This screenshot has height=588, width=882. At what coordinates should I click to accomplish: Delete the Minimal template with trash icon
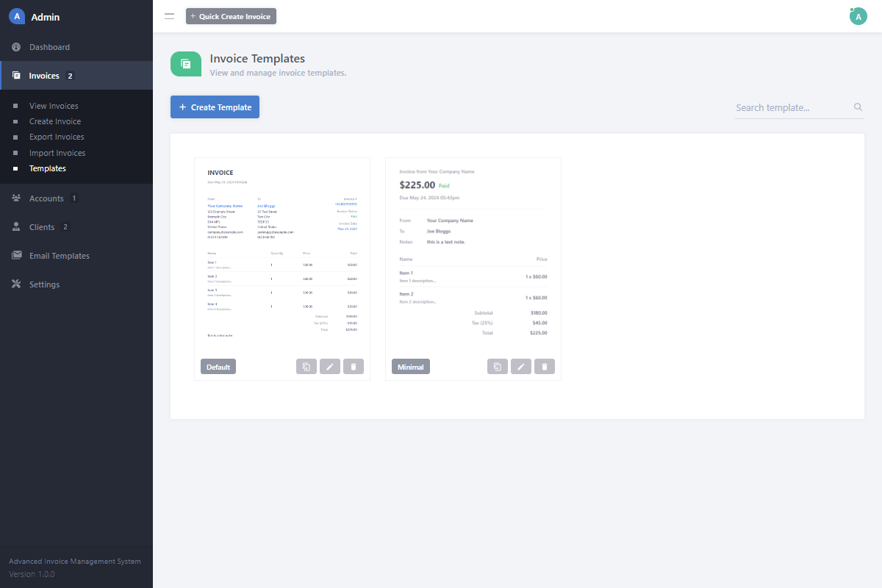tap(545, 367)
